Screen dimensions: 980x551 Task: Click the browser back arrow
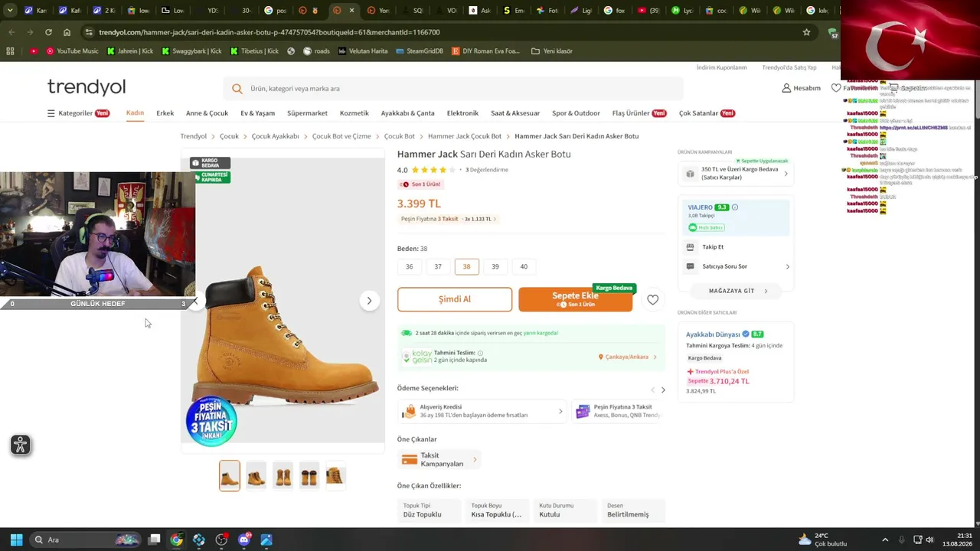[11, 32]
